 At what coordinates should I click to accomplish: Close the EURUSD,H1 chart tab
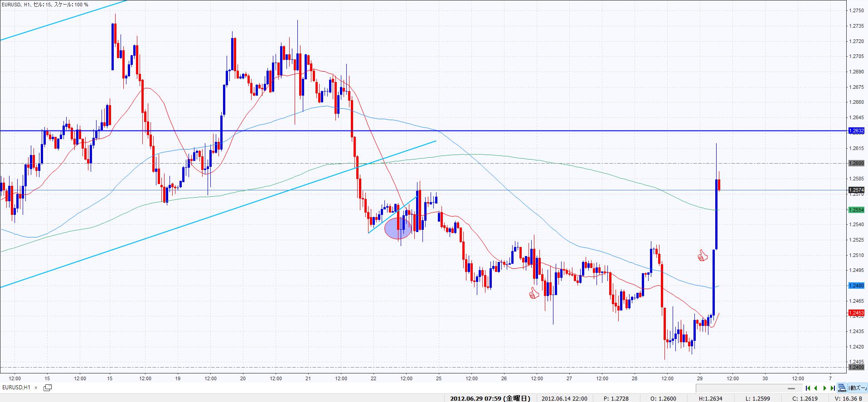point(36,388)
